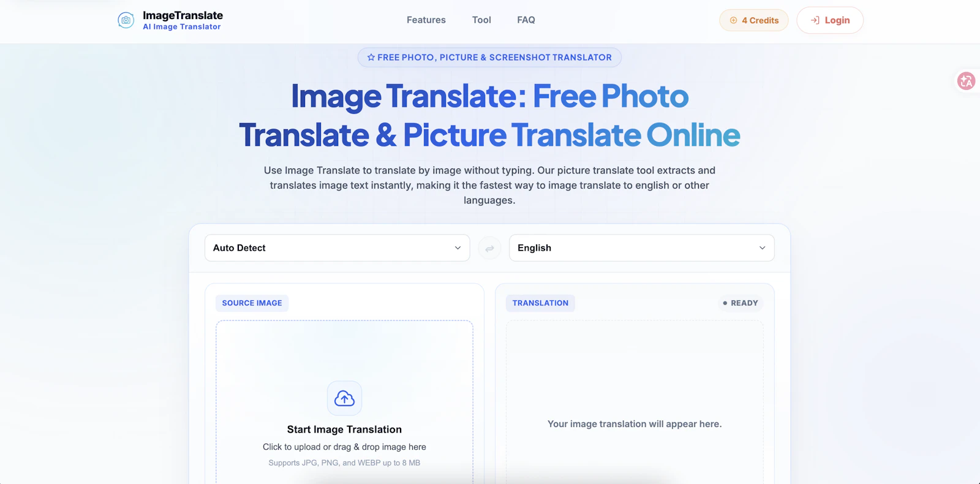Viewport: 980px width, 484px height.
Task: Click the pink translate extension floating icon
Action: [967, 81]
